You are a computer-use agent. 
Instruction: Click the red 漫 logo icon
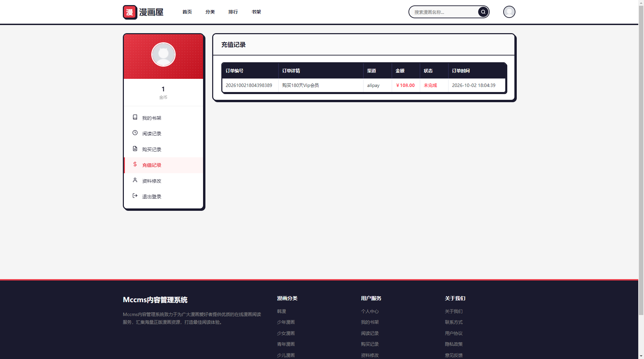pos(130,12)
